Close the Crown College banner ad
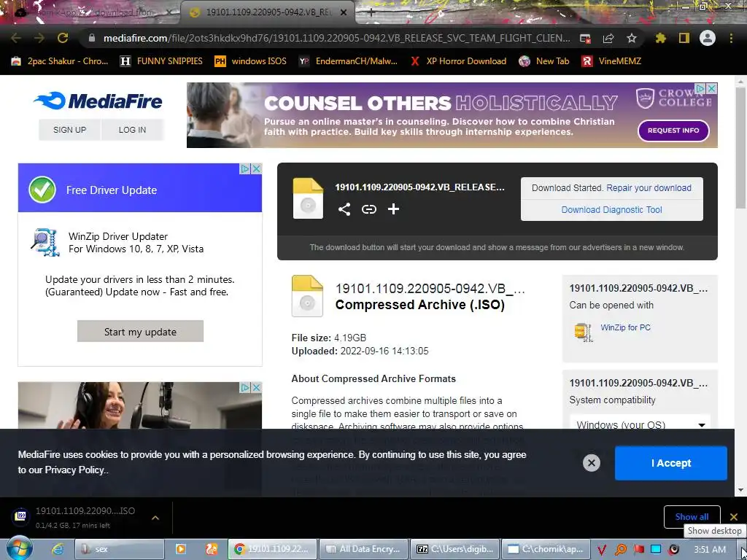This screenshot has height=560, width=747. [x=711, y=88]
